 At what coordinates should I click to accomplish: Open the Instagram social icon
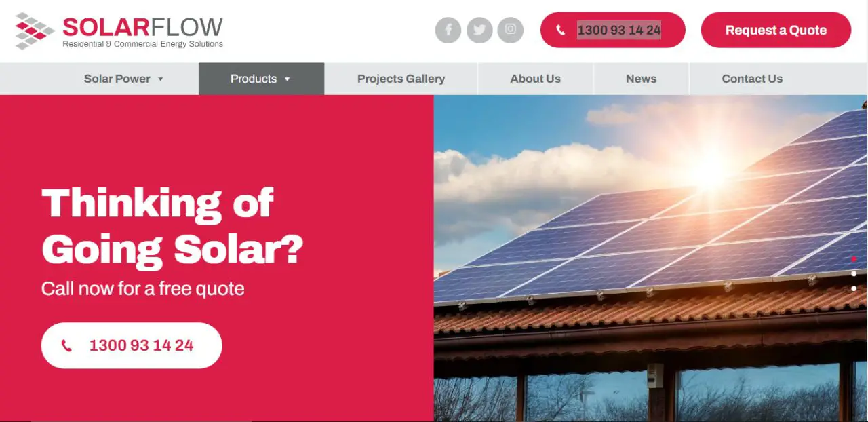[511, 30]
